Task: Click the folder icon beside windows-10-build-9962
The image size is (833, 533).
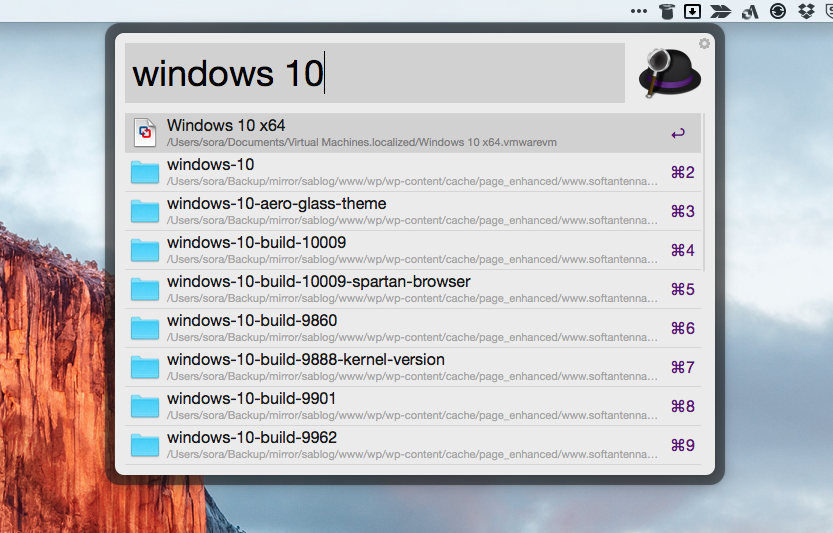Action: coord(145,445)
